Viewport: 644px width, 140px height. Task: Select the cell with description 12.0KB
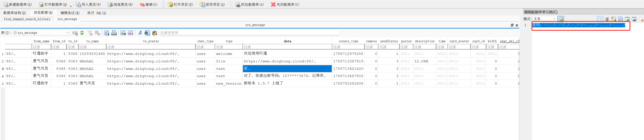coord(425,61)
